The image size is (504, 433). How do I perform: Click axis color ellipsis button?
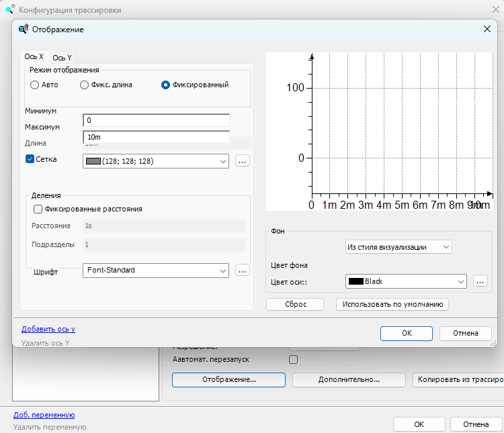(480, 281)
